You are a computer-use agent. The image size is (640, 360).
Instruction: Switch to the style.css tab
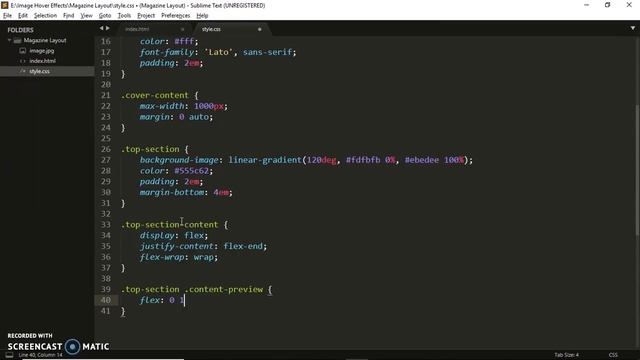click(211, 29)
